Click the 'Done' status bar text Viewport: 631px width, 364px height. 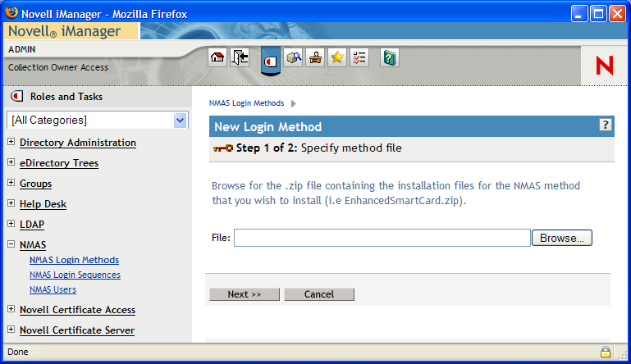click(x=18, y=352)
